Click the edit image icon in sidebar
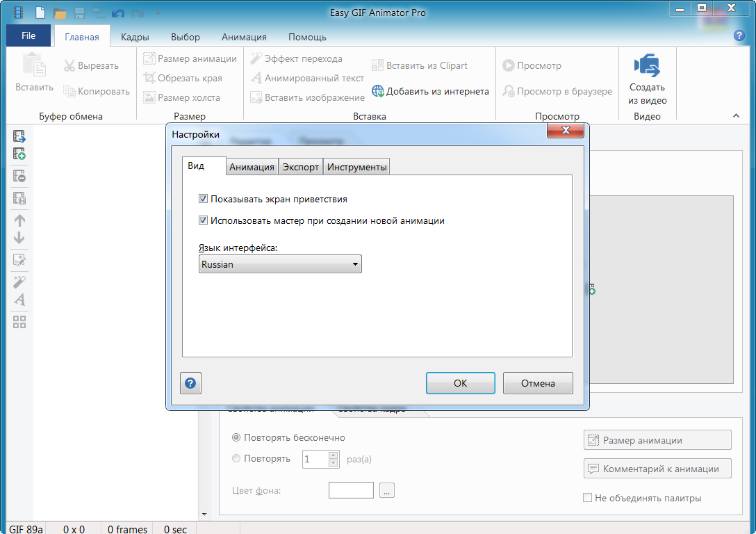Screen dimensions: 756x534 pos(19,260)
